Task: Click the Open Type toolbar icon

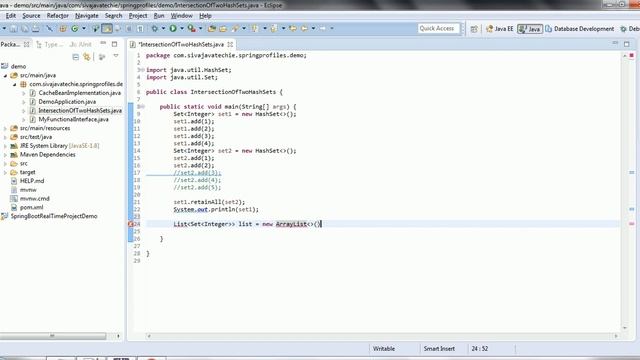Action: pyautogui.click(x=212, y=29)
